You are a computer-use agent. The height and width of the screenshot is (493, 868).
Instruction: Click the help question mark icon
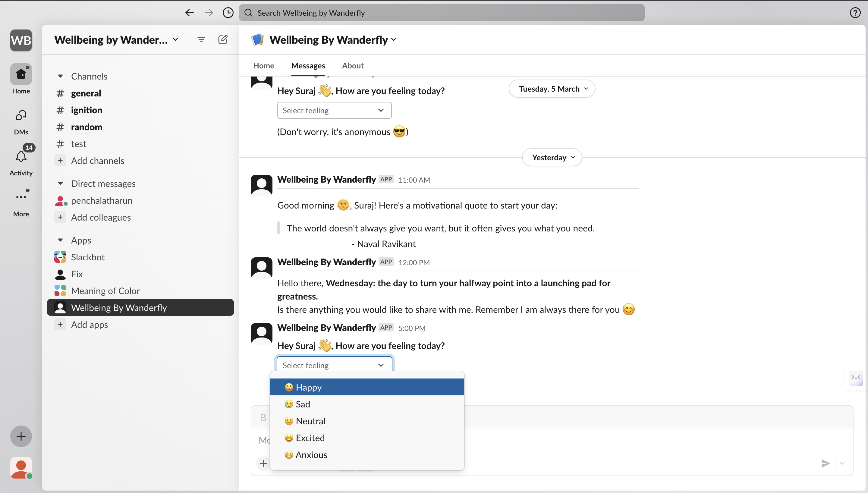[855, 13]
